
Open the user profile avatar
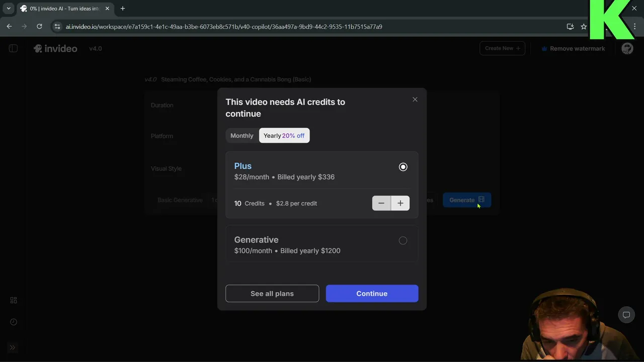(x=627, y=48)
